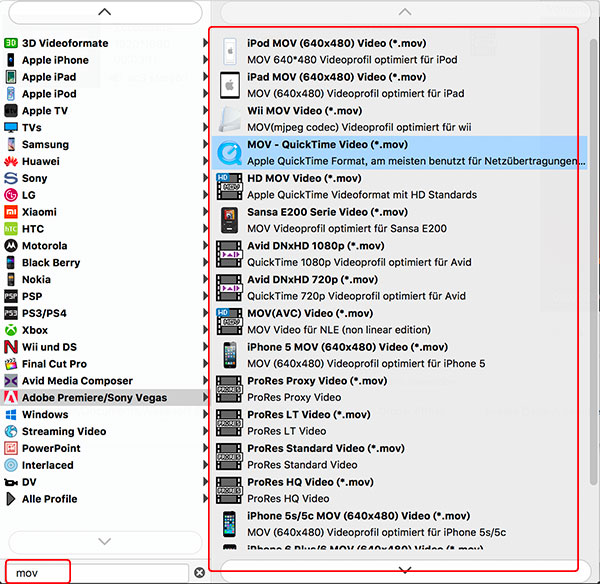Click the profile list vertical scrollbar
600x584 pixels.
tap(593, 261)
